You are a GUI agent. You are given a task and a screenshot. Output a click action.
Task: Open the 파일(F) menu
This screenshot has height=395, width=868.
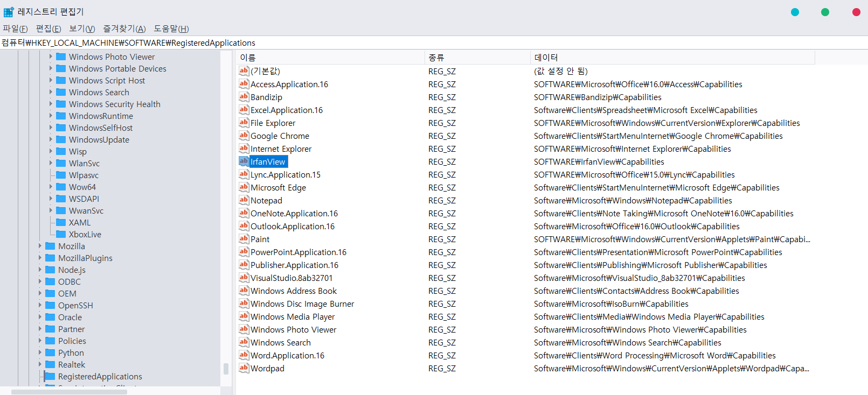pos(15,29)
